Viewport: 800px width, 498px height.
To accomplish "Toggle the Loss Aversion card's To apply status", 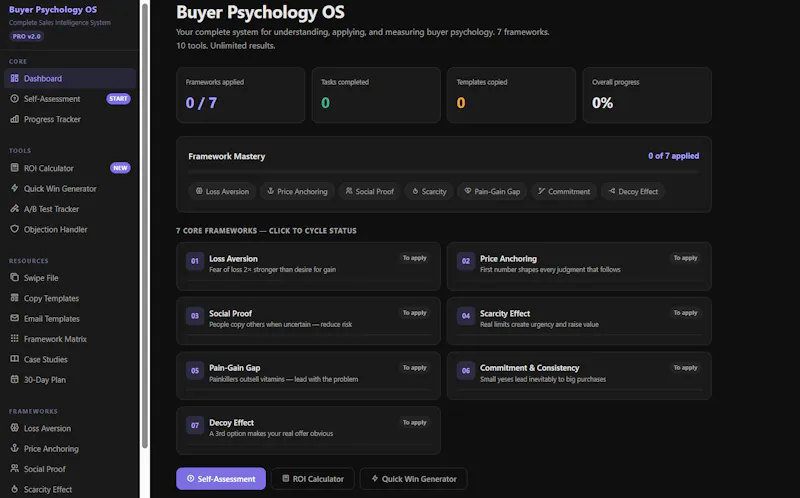I will [x=414, y=258].
